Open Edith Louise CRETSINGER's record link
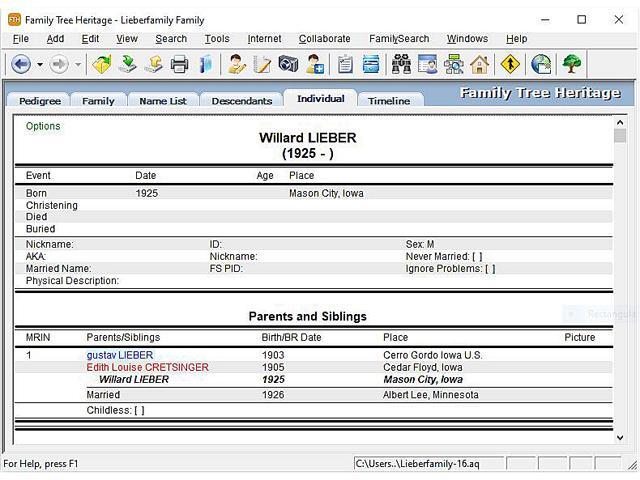This screenshot has width=640, height=480. pyautogui.click(x=147, y=367)
